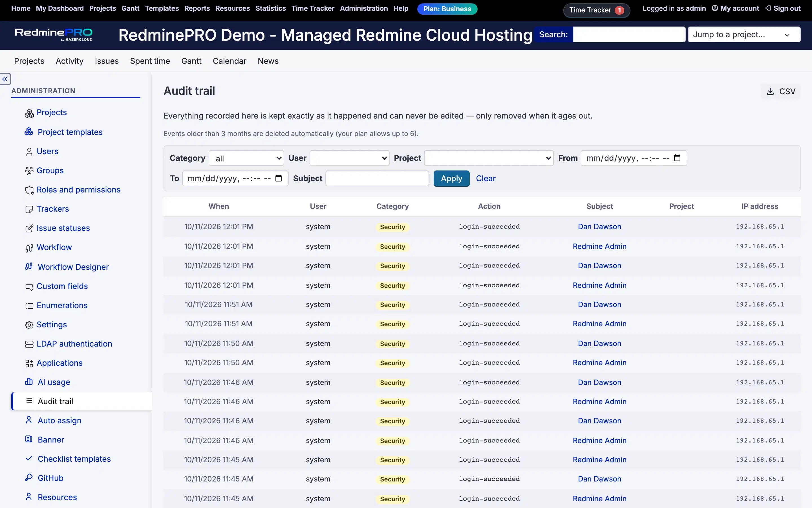
Task: Click the GitHub key icon
Action: click(29, 478)
